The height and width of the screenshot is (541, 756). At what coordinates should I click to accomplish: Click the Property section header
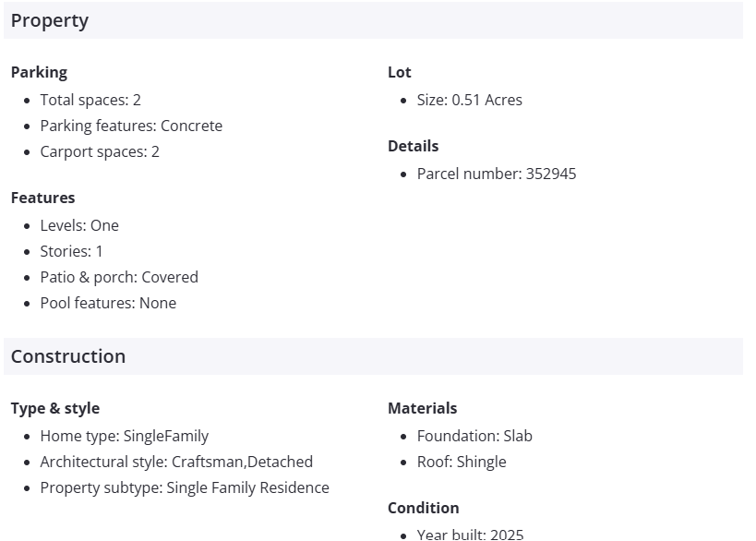coord(50,20)
